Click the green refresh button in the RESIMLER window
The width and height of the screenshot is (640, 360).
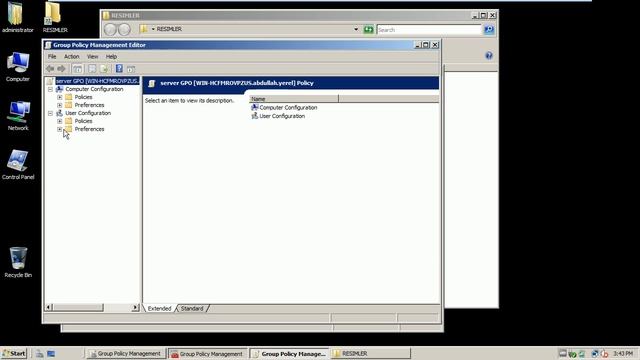[369, 29]
